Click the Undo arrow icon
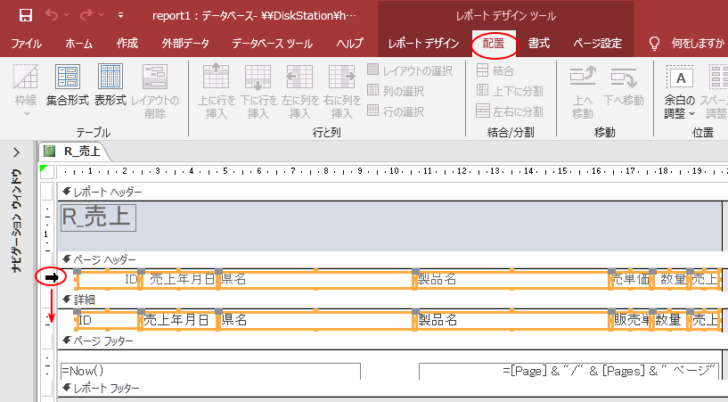Viewport: 728px width, 402px height. [x=52, y=15]
